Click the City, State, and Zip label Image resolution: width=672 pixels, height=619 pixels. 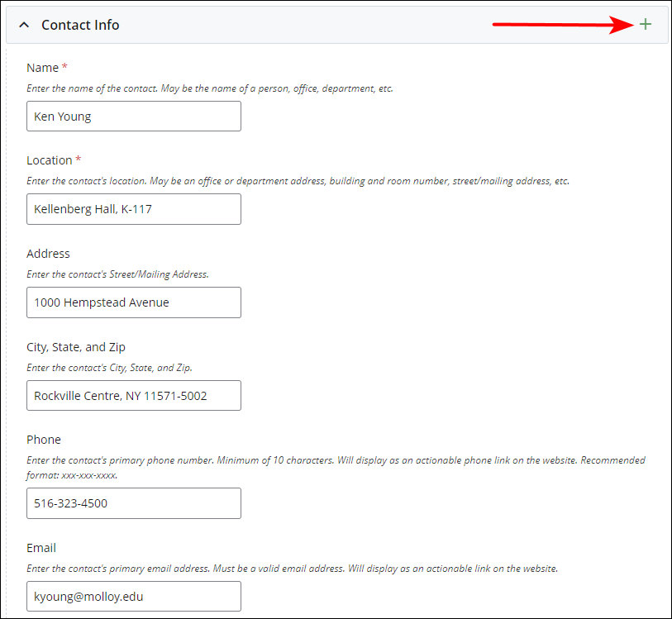pos(76,347)
